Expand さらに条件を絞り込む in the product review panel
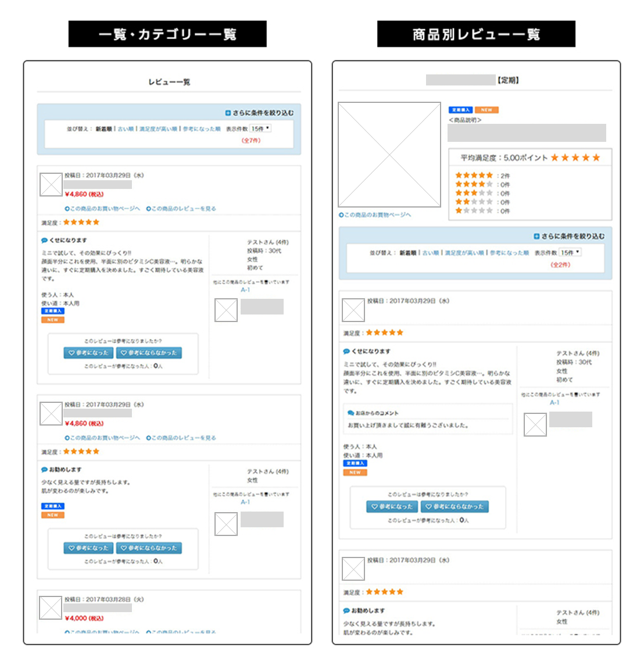 pyautogui.click(x=570, y=237)
